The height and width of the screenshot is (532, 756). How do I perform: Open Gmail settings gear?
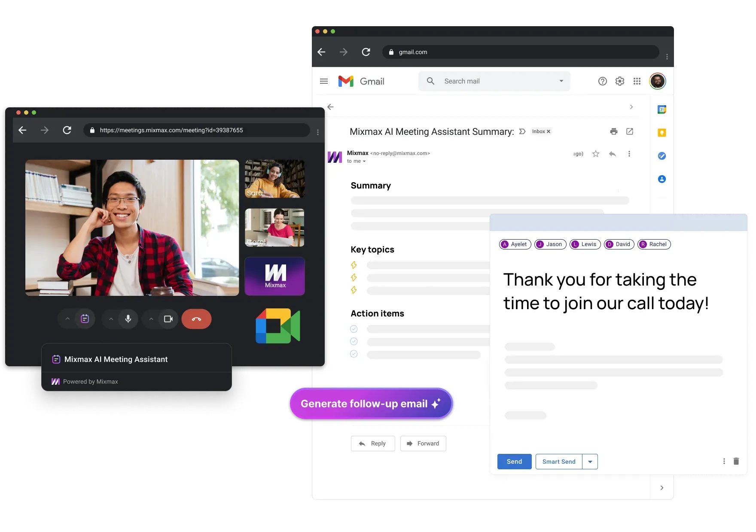point(620,81)
